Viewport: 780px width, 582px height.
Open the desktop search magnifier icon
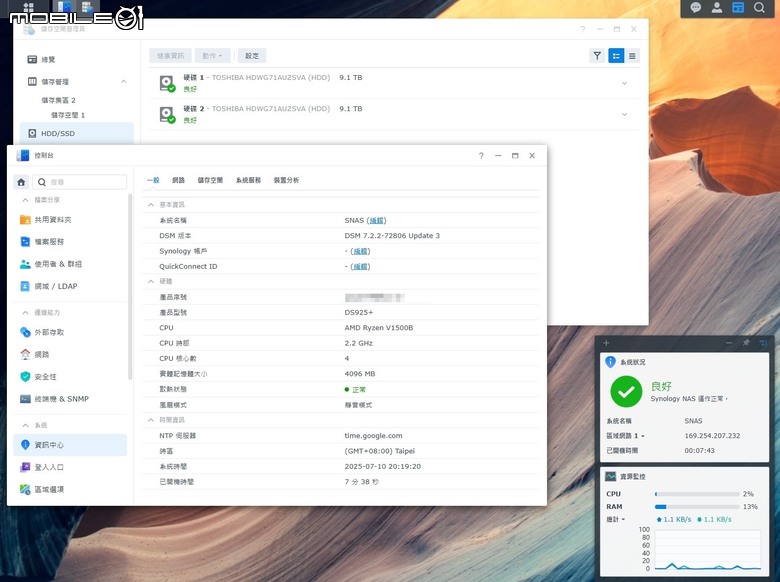tap(759, 7)
